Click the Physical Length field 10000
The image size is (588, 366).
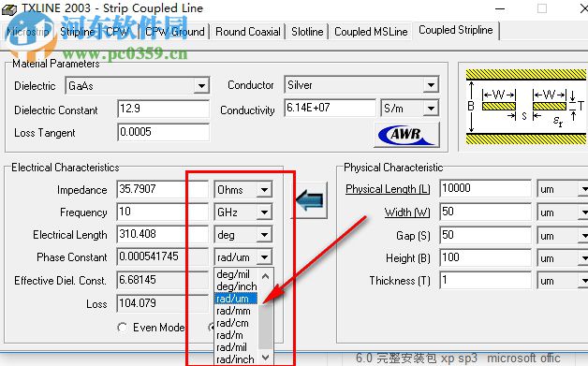(485, 188)
